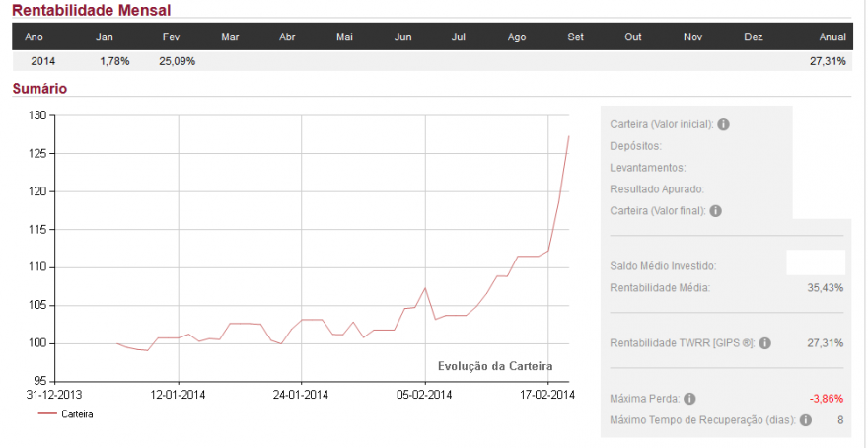868x448 pixels.
Task: Open info icon beside Carteira (Valor inicial)
Action: click(x=723, y=124)
